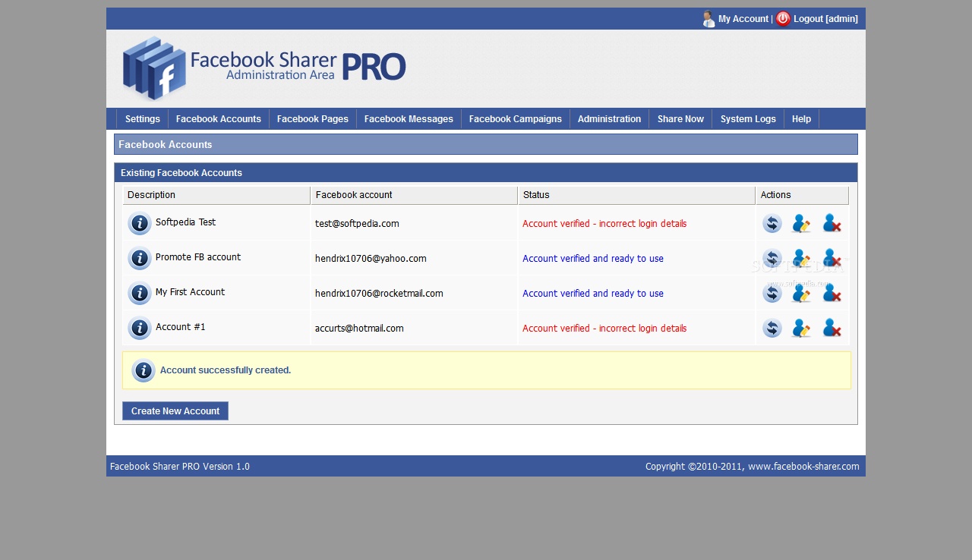This screenshot has width=972, height=560.
Task: Go to Facebook Pages menu
Action: pos(313,119)
